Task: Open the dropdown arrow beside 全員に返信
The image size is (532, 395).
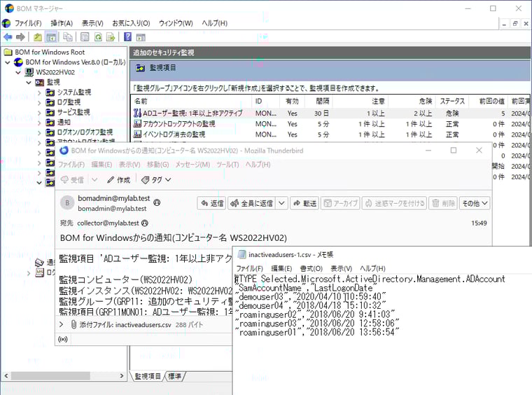Action: pyautogui.click(x=281, y=203)
